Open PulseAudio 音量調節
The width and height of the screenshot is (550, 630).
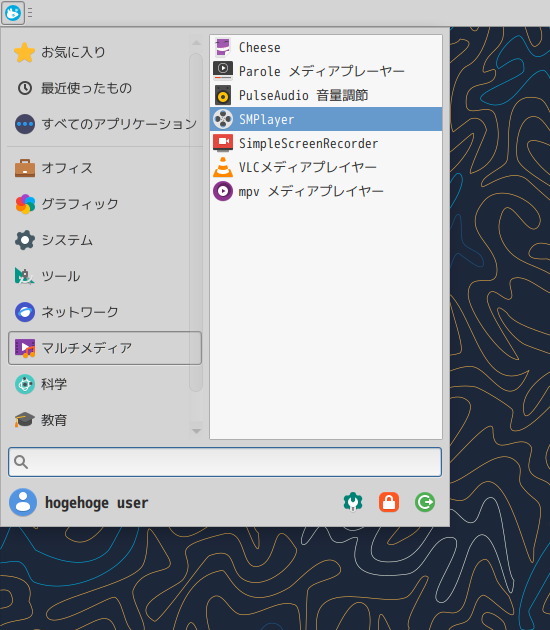[325, 95]
